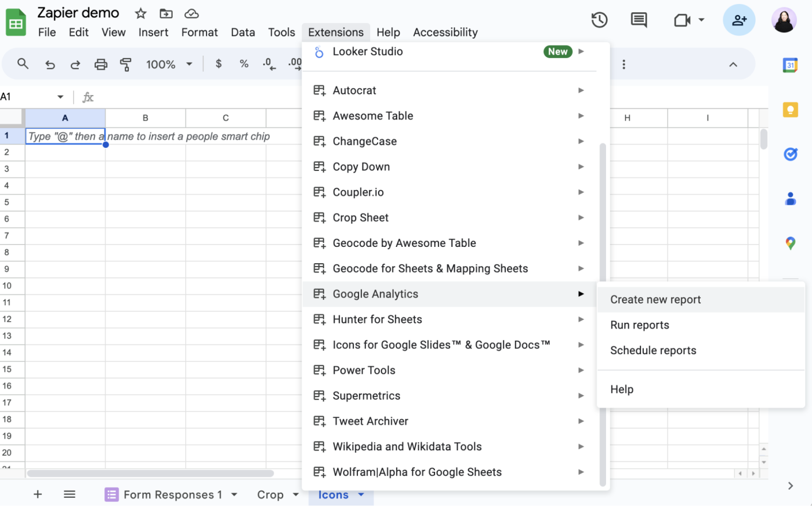Open Meet camera dropdown arrow

point(701,20)
